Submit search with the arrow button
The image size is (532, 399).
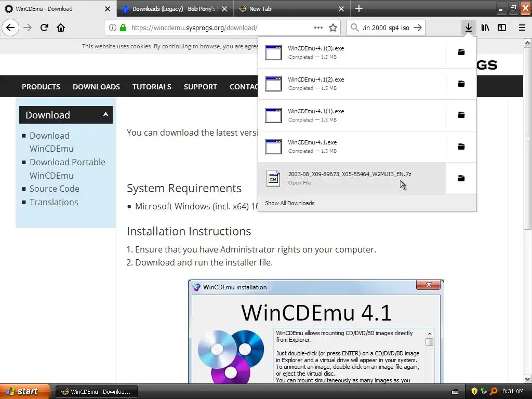[418, 28]
